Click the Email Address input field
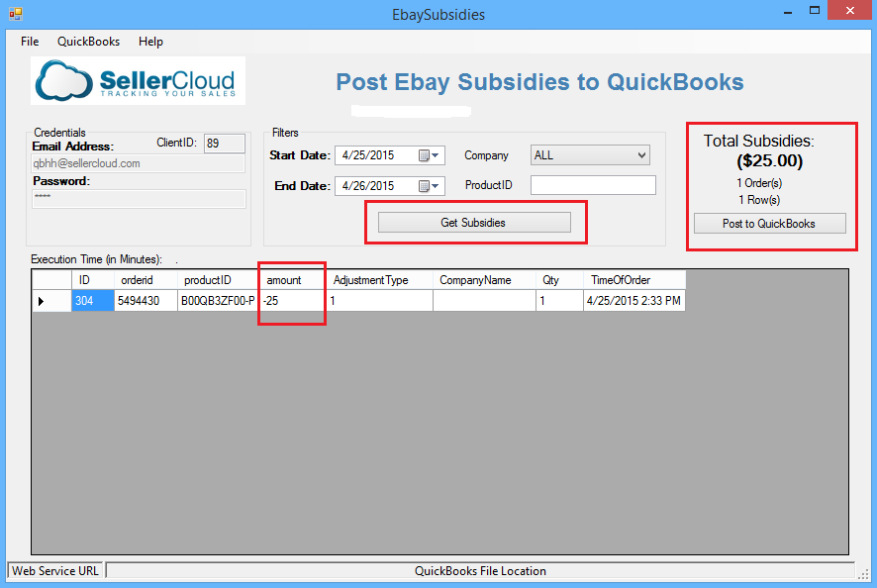This screenshot has width=877, height=588. point(139,164)
